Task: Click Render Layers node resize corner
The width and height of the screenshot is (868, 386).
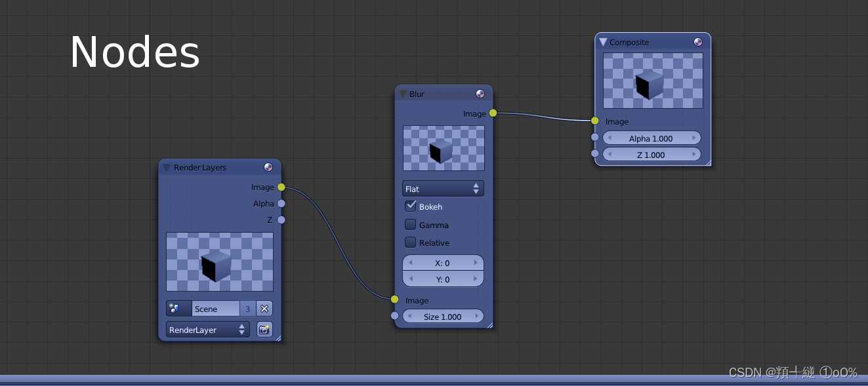Action: point(278,338)
